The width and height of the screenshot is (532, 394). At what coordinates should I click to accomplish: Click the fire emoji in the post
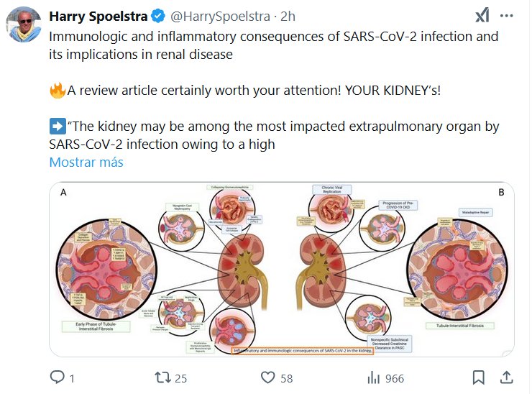click(57, 91)
